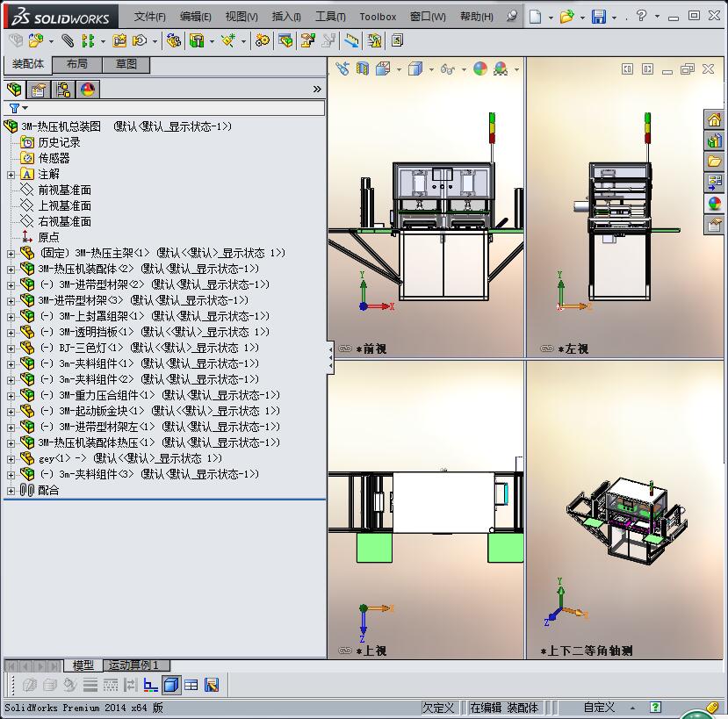Open the 插入(I) menu
This screenshot has width=728, height=719.
pyautogui.click(x=286, y=17)
